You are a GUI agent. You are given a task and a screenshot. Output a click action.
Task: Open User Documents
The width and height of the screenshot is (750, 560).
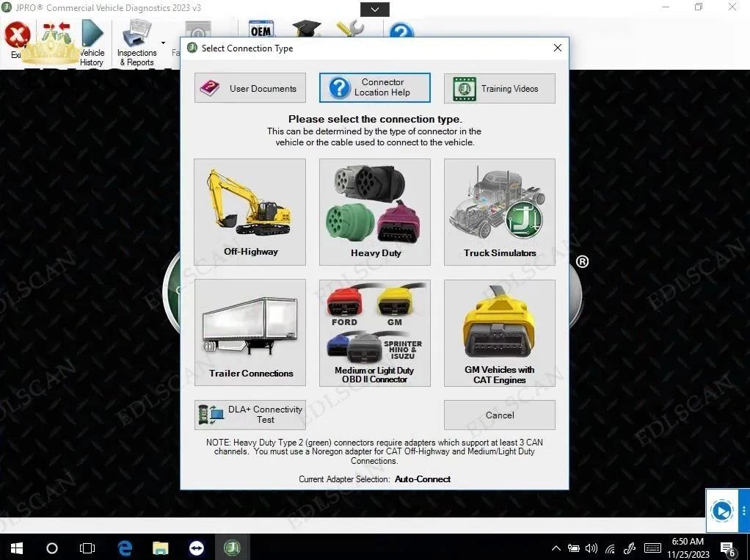(250, 88)
